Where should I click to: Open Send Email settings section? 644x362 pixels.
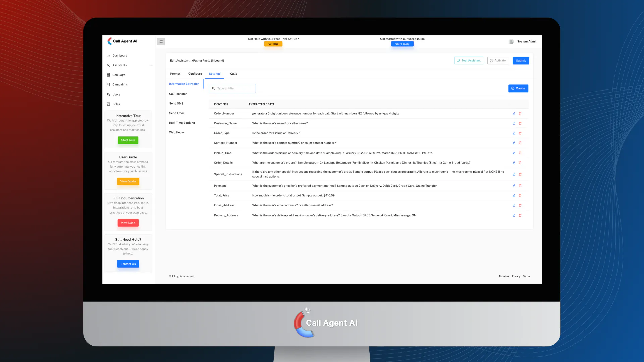coord(177,113)
